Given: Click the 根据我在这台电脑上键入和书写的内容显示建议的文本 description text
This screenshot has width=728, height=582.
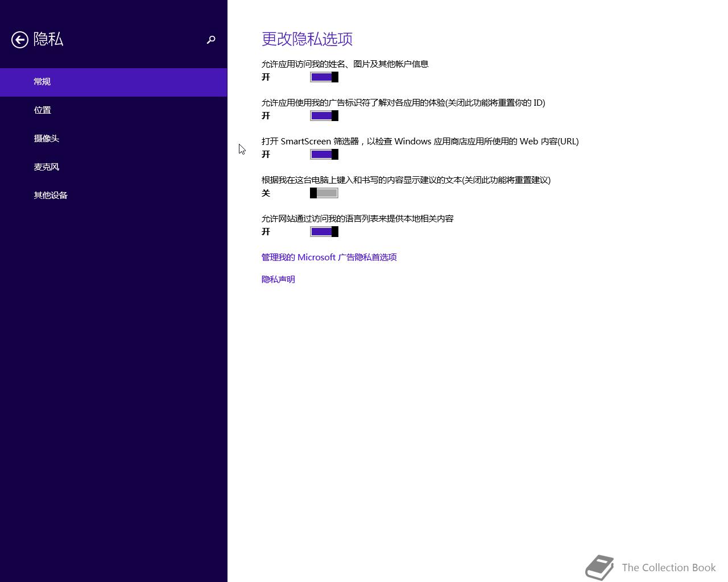Looking at the screenshot, I should click(406, 180).
